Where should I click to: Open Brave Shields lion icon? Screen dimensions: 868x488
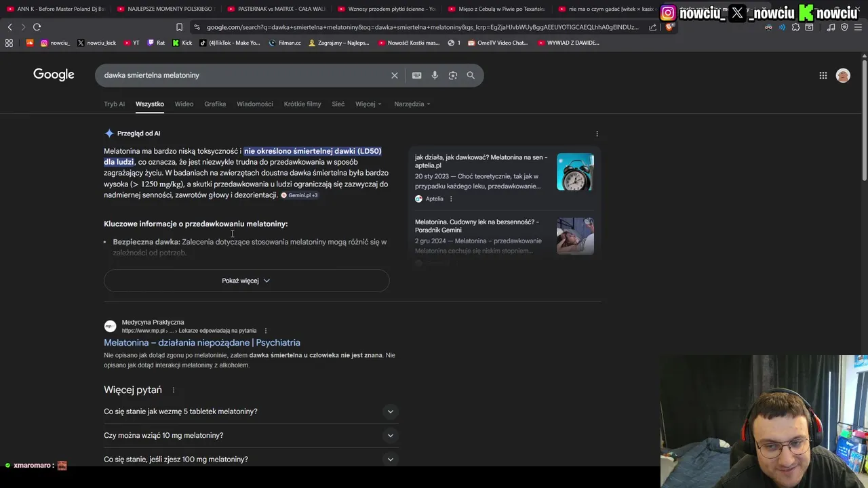(669, 27)
